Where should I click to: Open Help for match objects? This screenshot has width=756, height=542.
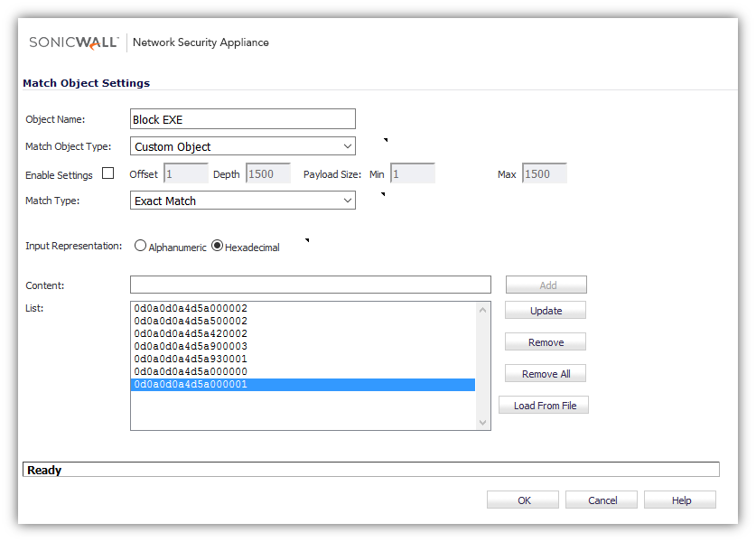pos(680,500)
